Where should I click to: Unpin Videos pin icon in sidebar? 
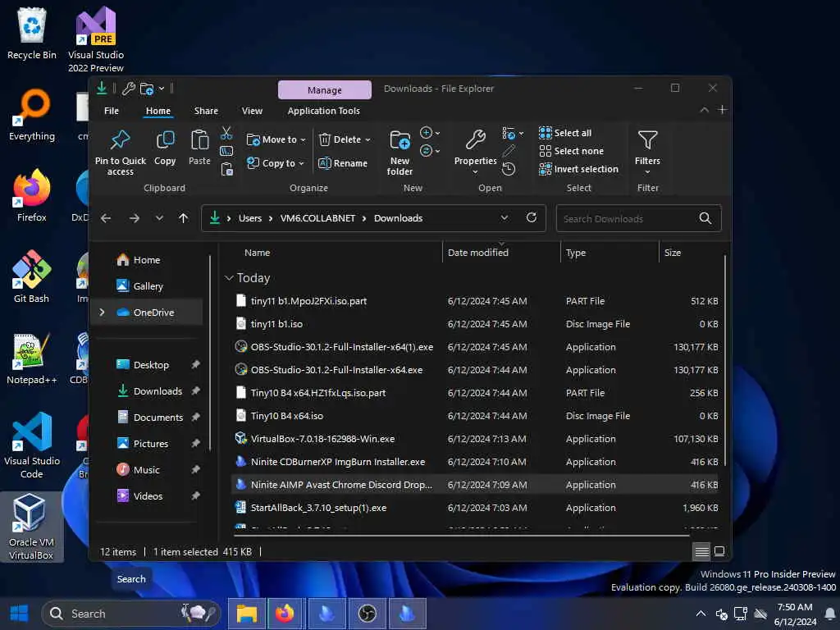pyautogui.click(x=195, y=495)
